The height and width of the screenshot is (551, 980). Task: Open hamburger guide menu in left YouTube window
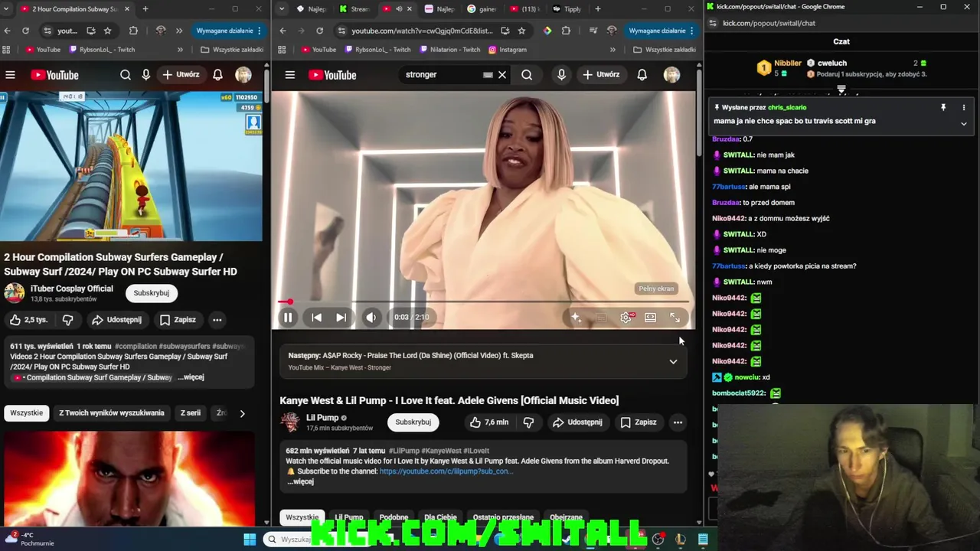10,75
